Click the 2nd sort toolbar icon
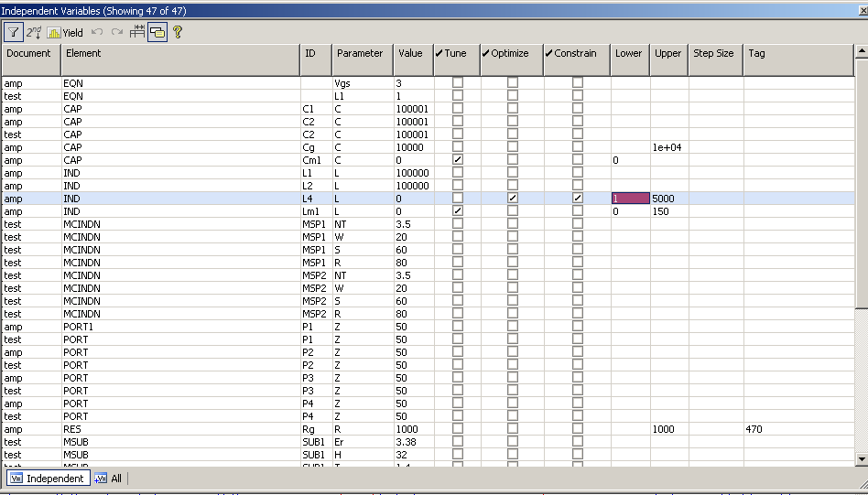 (35, 32)
